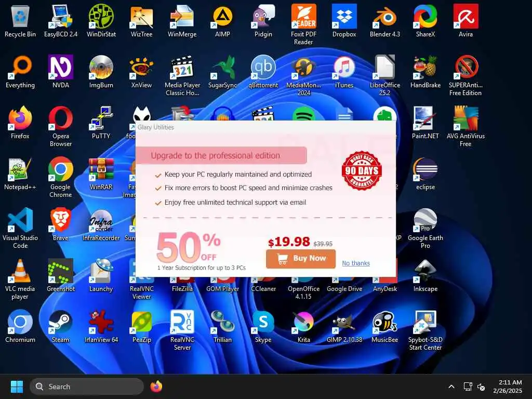Show hidden tray icons chevron
532x399 pixels.
(451, 387)
